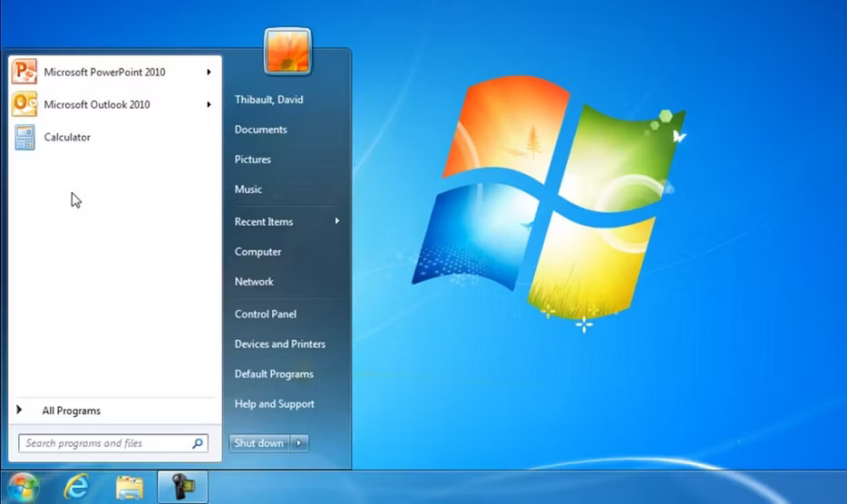847x504 pixels.
Task: Click the camera recorder taskbar icon
Action: click(182, 488)
